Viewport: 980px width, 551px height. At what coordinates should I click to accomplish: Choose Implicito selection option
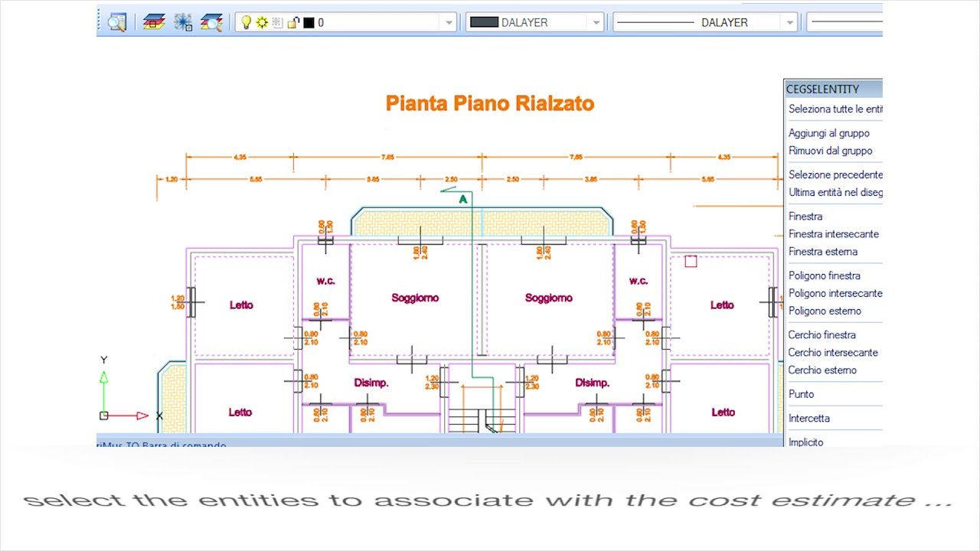(806, 442)
